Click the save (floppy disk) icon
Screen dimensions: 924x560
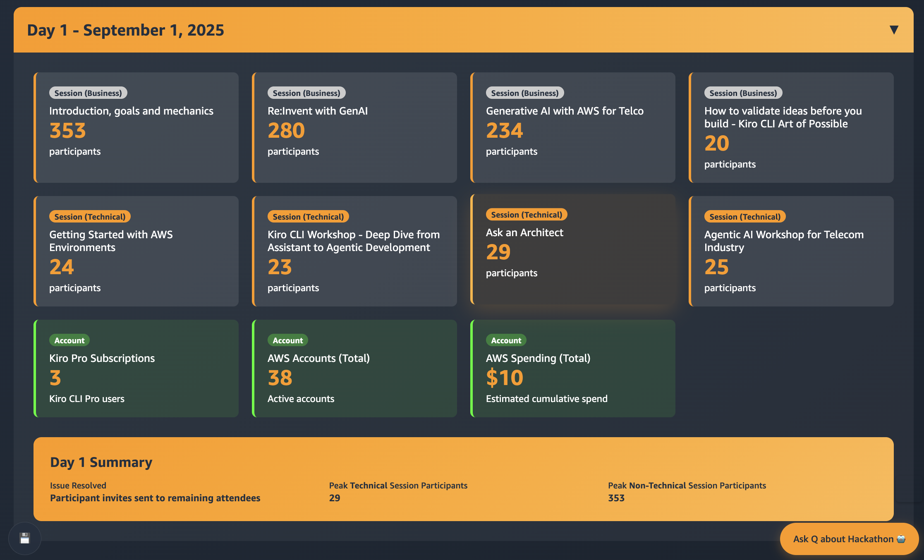pos(25,538)
